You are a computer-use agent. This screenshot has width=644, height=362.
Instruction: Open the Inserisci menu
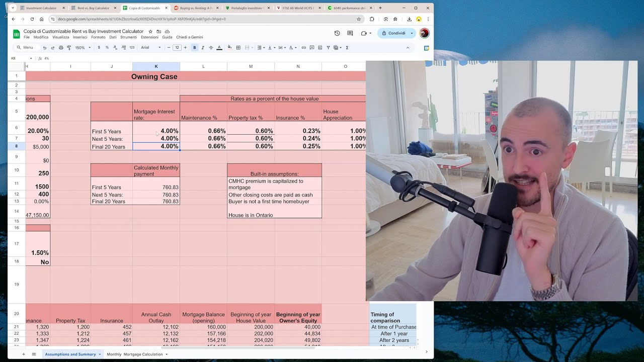point(80,37)
